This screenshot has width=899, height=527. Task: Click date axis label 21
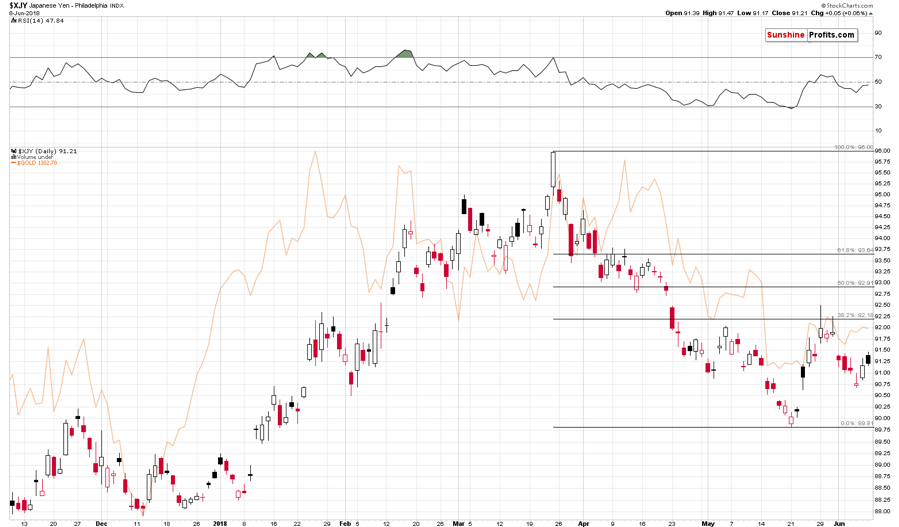[x=791, y=524]
